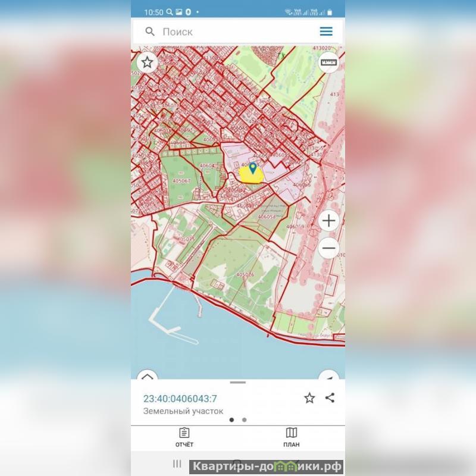
Task: Add parcel 23:40:0406043:7 to favorites
Action: [x=309, y=397]
